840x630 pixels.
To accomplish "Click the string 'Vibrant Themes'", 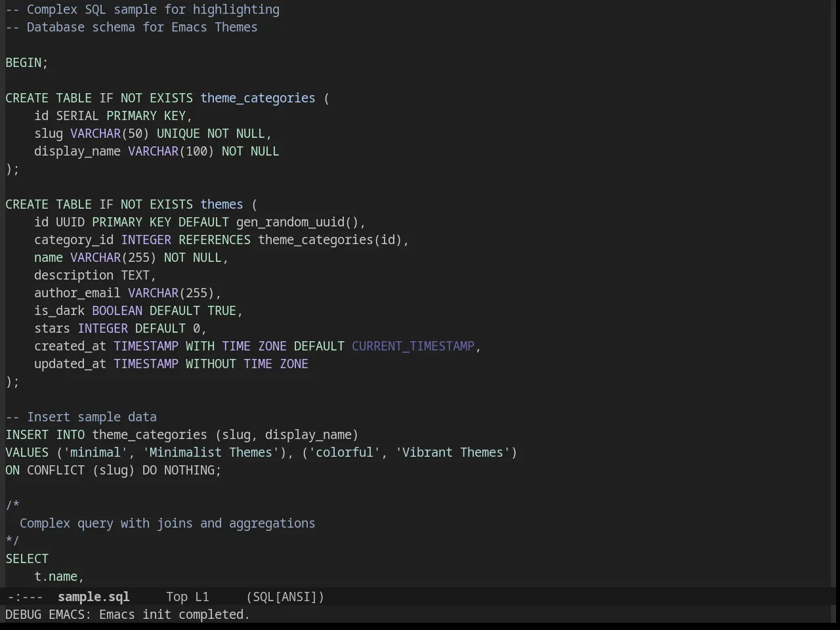I will (x=453, y=452).
